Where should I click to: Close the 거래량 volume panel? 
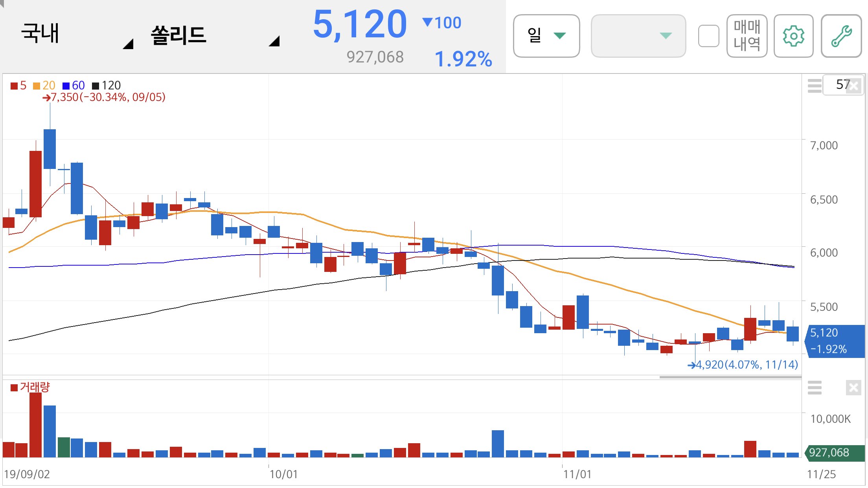coord(853,388)
